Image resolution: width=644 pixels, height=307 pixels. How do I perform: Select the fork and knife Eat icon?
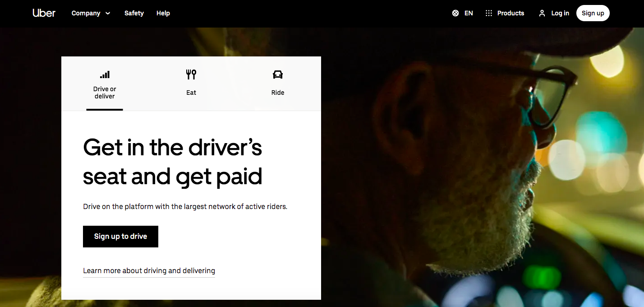pos(191,74)
